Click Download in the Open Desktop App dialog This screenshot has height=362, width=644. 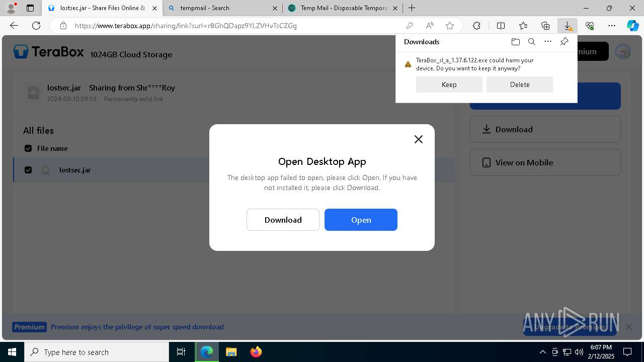tap(283, 220)
